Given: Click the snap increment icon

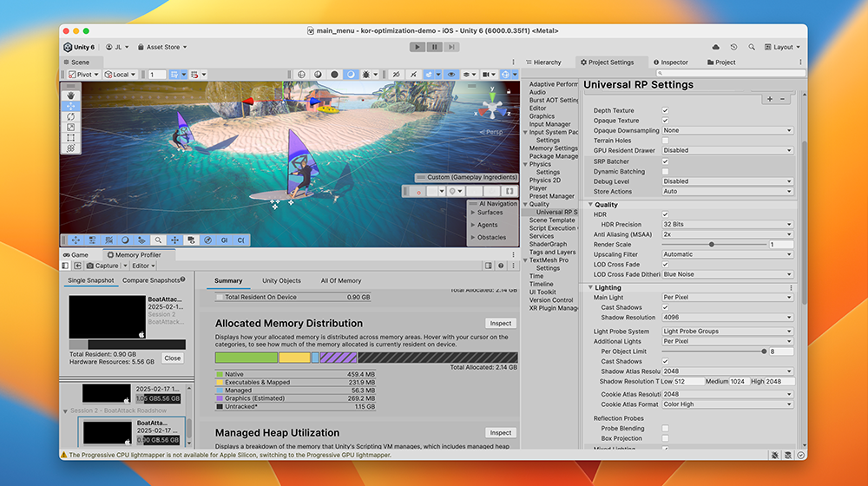Looking at the screenshot, I should [194, 74].
